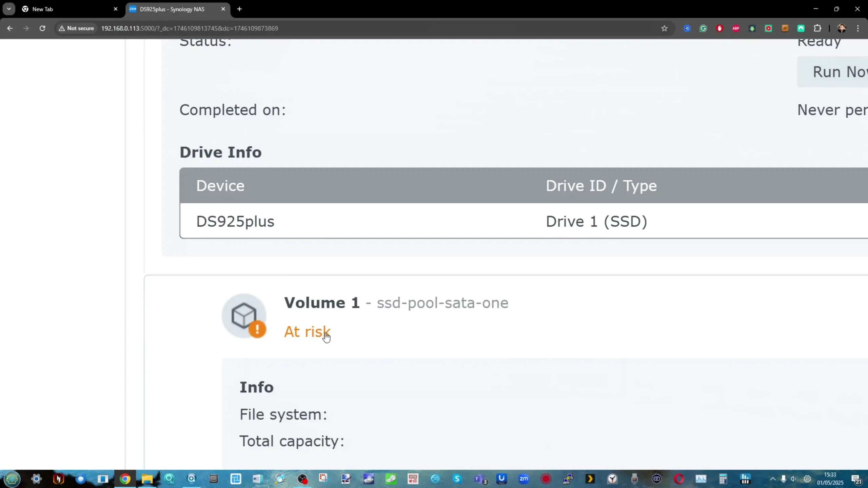Open the red hand blocker extension

pyautogui.click(x=719, y=28)
